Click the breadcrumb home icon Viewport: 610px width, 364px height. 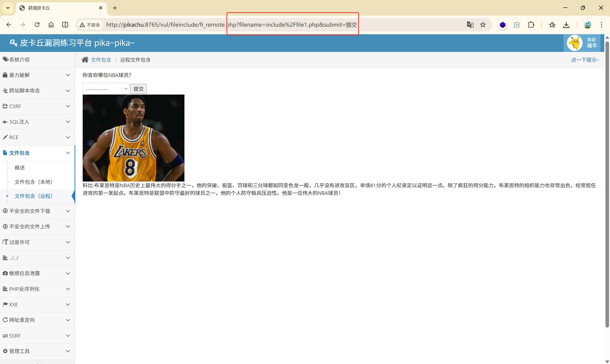pos(85,60)
